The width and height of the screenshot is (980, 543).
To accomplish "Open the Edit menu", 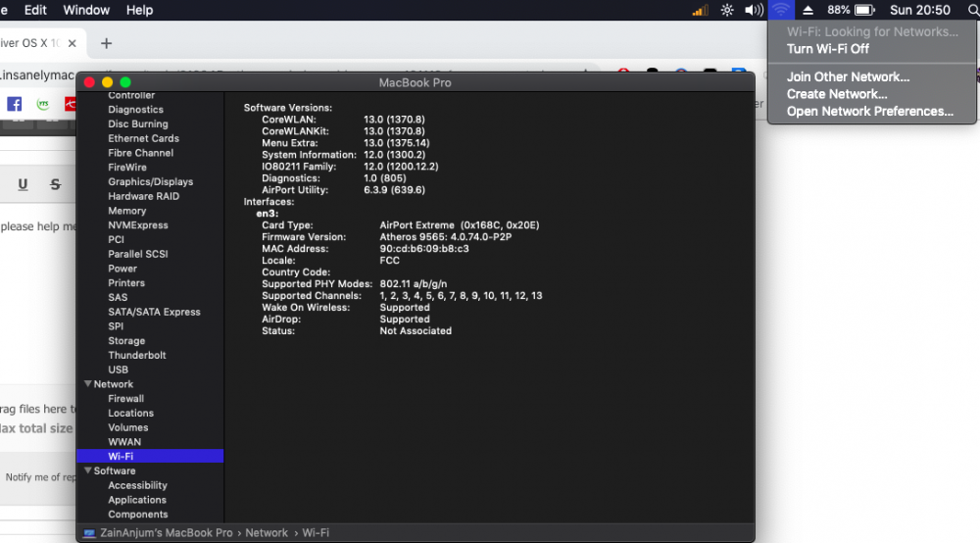I will click(35, 10).
